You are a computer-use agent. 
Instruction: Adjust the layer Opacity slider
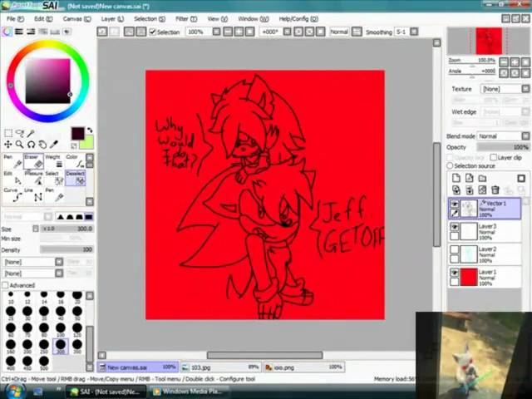coord(503,147)
